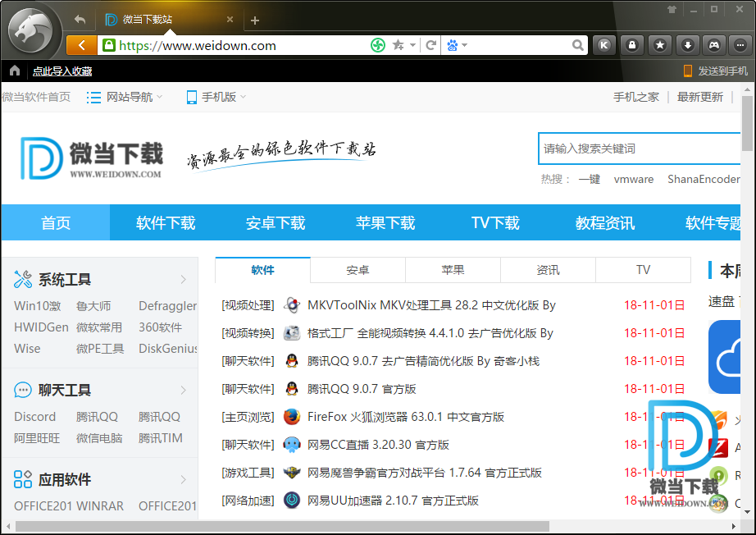Click the skin shirt icon in title bar
This screenshot has height=535, width=756.
(672, 9)
